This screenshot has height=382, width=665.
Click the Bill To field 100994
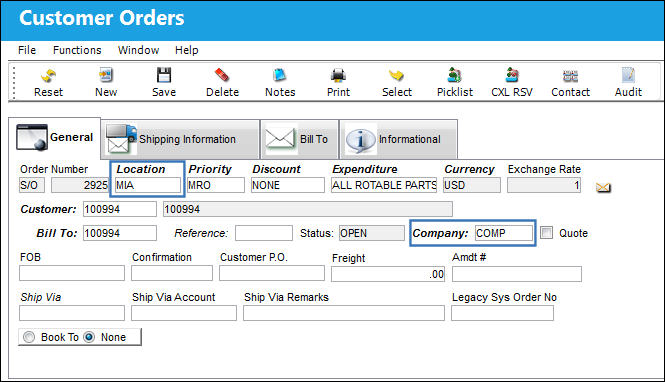pos(120,233)
